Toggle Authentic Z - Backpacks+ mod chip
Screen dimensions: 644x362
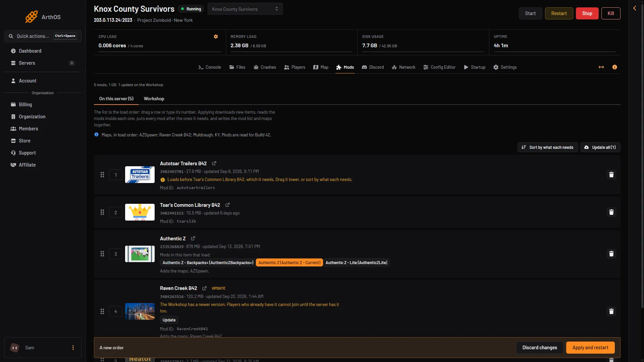(208, 263)
